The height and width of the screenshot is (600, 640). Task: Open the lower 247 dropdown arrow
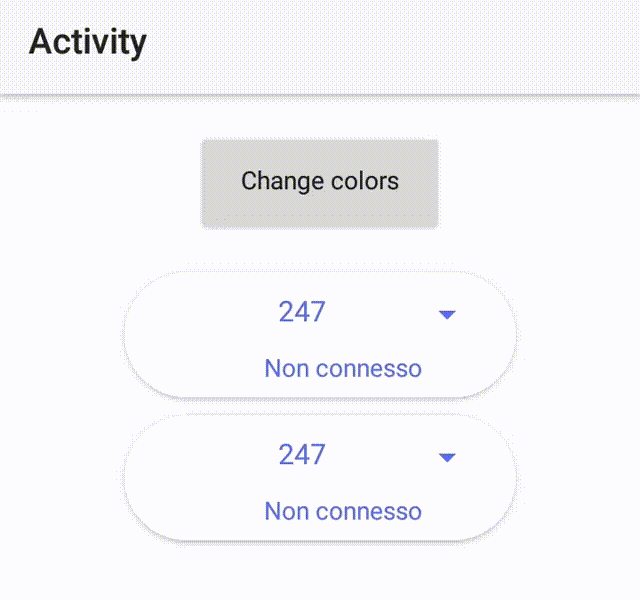click(x=447, y=458)
